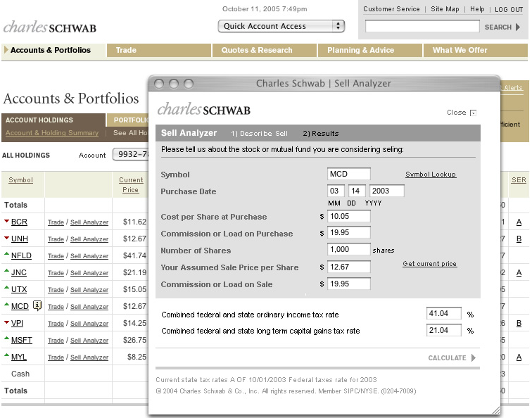Click the Cash row label
This screenshot has width=532, height=418.
(x=20, y=374)
